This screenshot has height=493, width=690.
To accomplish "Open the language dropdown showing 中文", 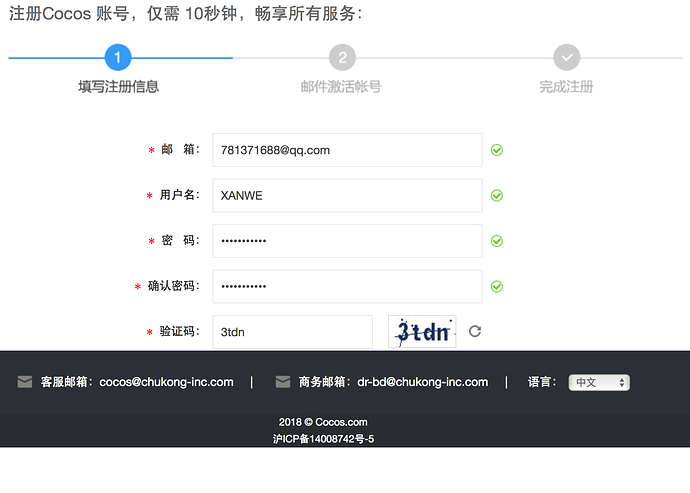I will pyautogui.click(x=599, y=382).
